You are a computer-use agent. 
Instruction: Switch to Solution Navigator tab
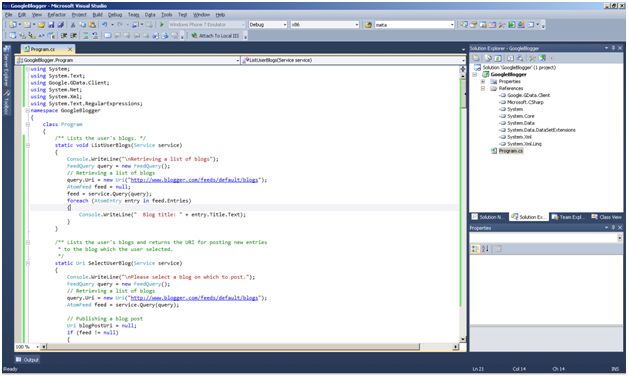pyautogui.click(x=487, y=217)
